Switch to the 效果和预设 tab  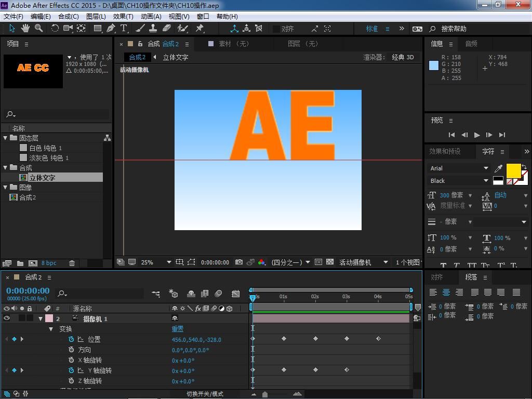(445, 151)
